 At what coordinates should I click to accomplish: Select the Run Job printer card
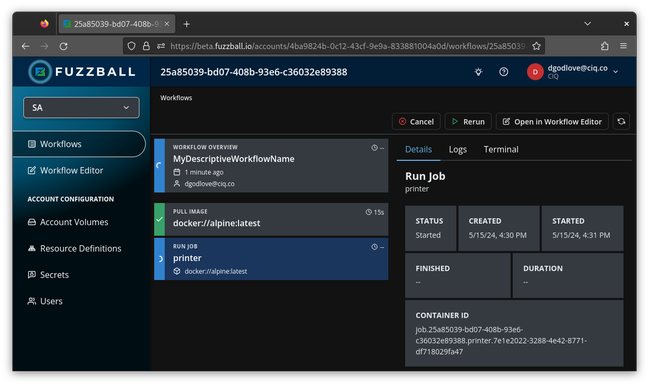[x=271, y=259]
